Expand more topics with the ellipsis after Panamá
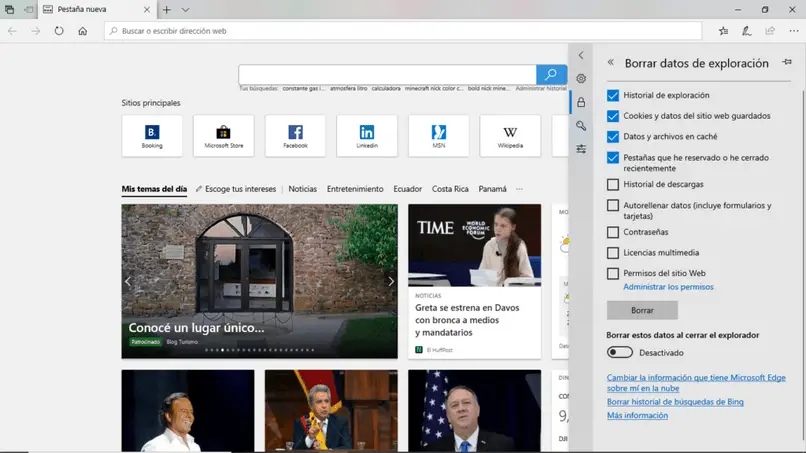 (519, 189)
